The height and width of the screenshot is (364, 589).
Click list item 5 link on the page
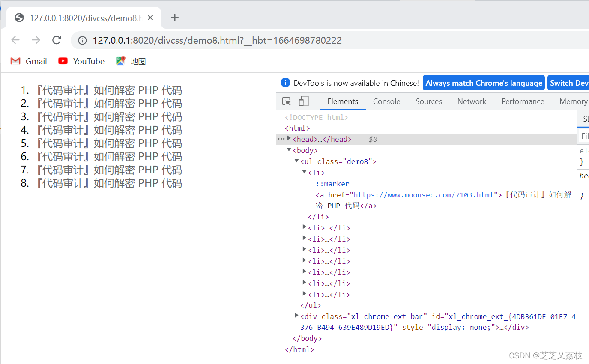[x=108, y=143]
